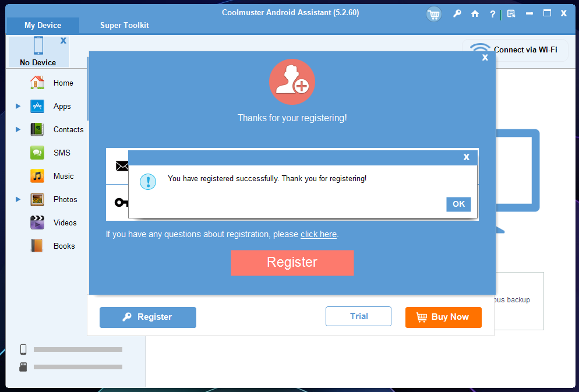Click 'You have registered successfully' message text
The height and width of the screenshot is (392, 579).
click(x=267, y=179)
